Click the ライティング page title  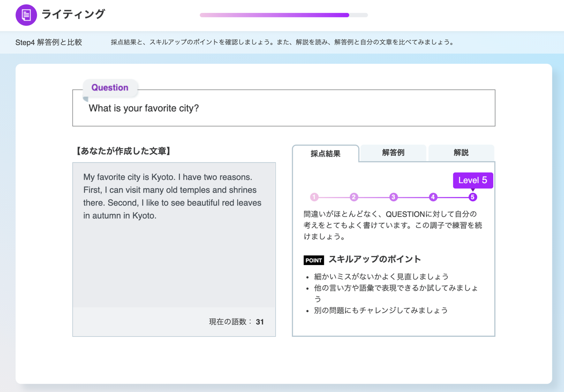(x=73, y=14)
